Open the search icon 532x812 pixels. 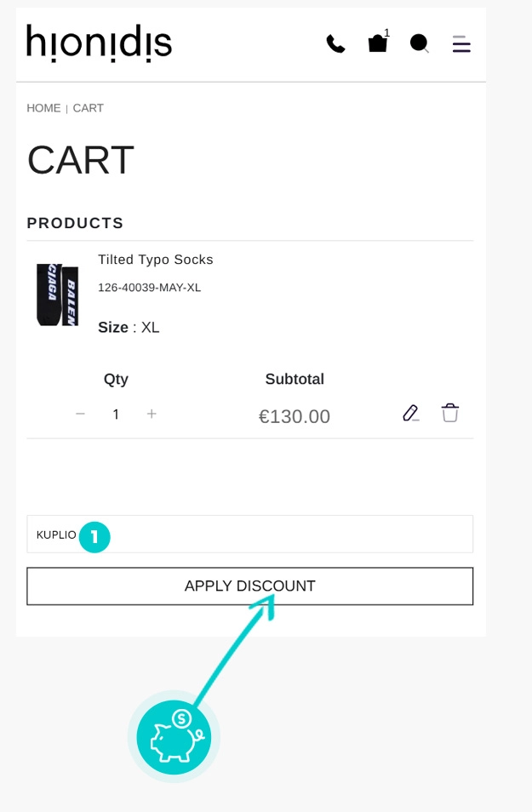pyautogui.click(x=420, y=44)
